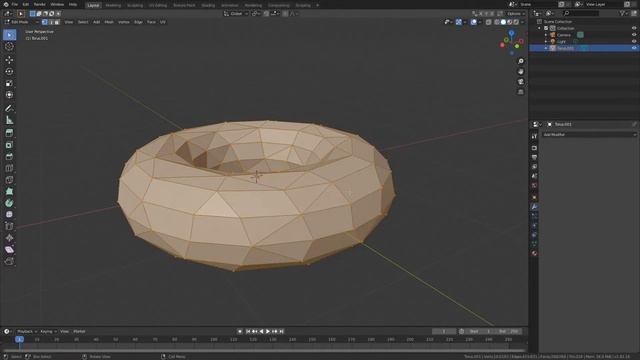Switch to solid viewport shading

pyautogui.click(x=503, y=22)
